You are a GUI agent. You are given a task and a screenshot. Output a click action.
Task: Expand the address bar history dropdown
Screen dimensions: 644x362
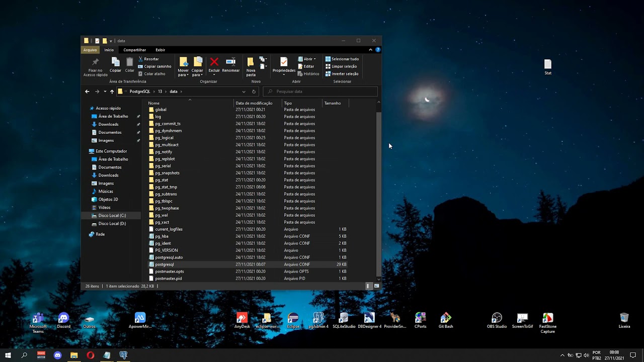pyautogui.click(x=244, y=92)
